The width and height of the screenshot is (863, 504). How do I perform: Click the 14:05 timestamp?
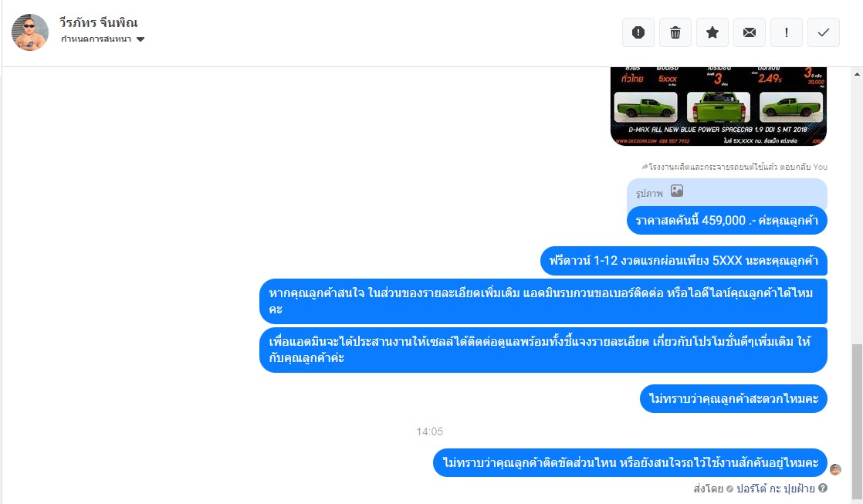coord(429,431)
